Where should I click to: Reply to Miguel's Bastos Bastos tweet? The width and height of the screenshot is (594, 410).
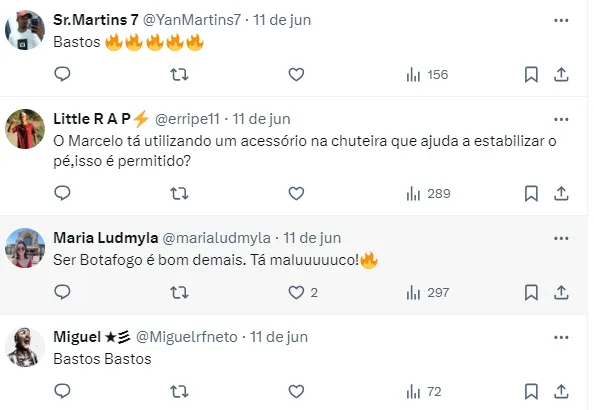(x=63, y=391)
